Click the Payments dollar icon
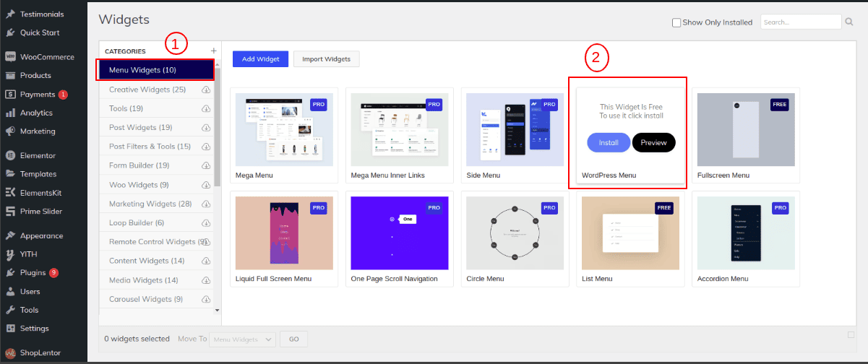Viewport: 868px width, 364px height. click(10, 94)
